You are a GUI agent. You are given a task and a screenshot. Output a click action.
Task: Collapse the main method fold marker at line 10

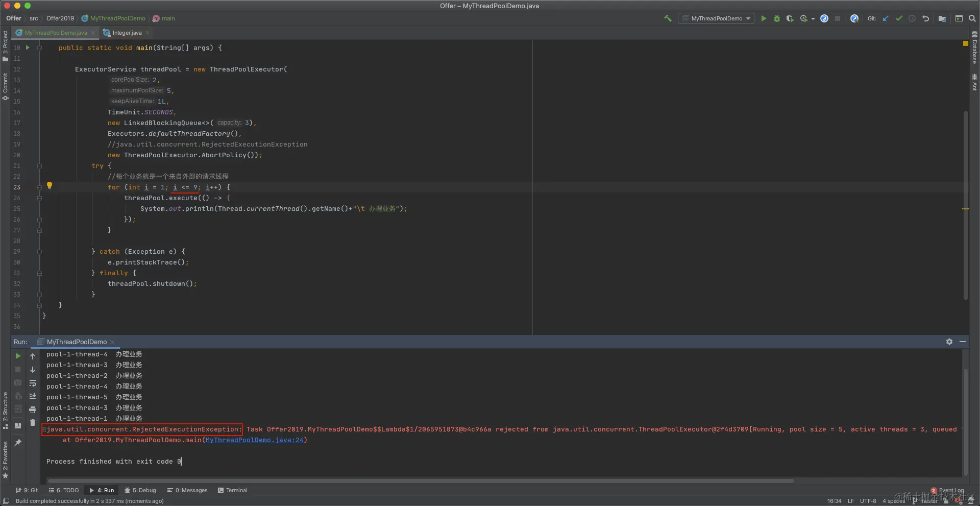(39, 48)
